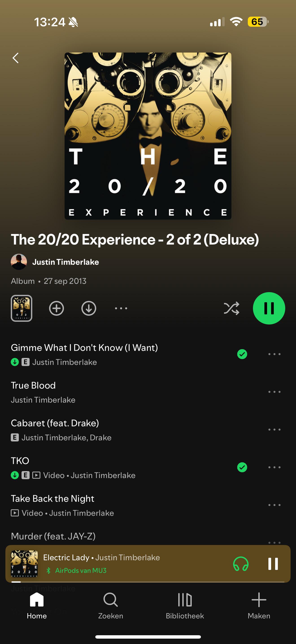
Task: Select AirPods device headphone icon
Action: (241, 564)
